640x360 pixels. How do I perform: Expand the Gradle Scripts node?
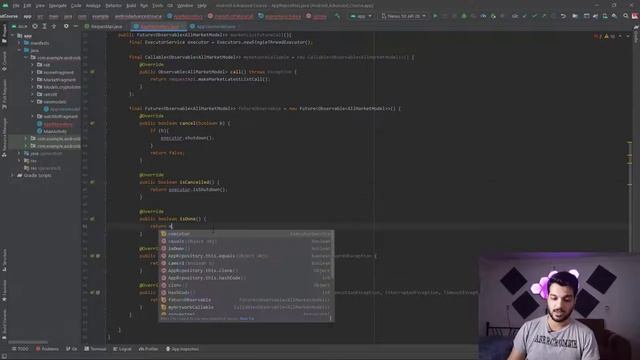click(13, 176)
